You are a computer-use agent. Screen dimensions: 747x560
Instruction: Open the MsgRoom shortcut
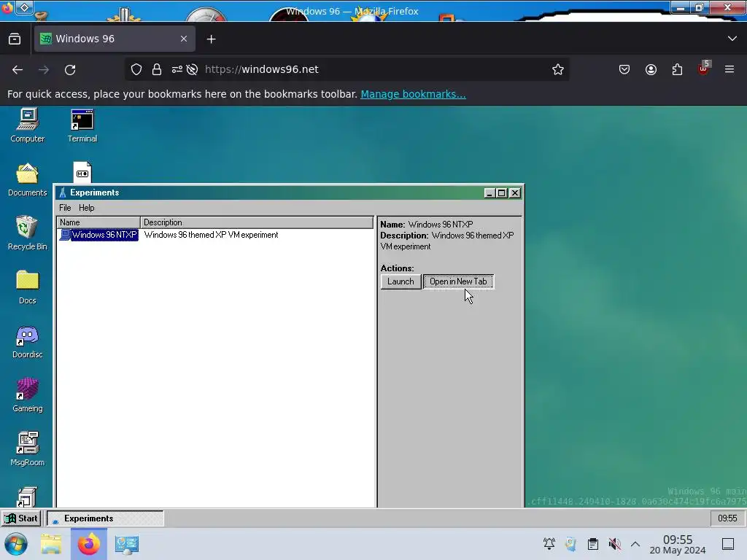[x=28, y=448]
